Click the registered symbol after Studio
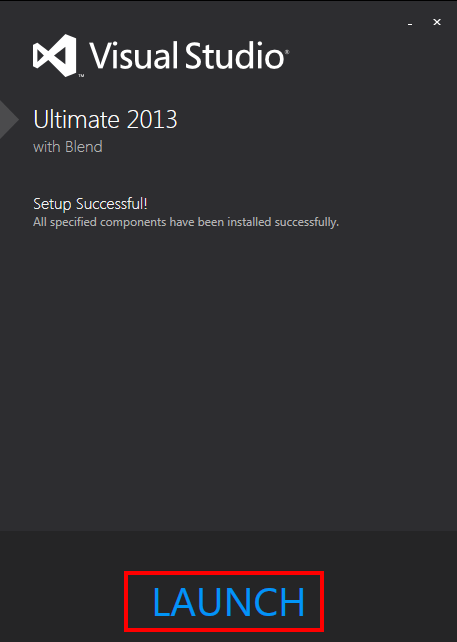Viewport: 457px width, 642px height. pos(287,52)
